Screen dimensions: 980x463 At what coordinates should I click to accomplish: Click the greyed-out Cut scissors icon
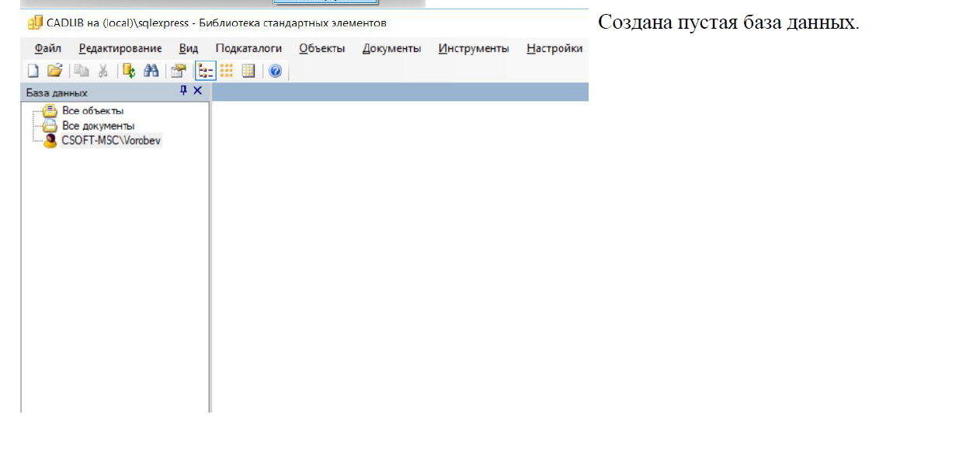click(x=103, y=71)
